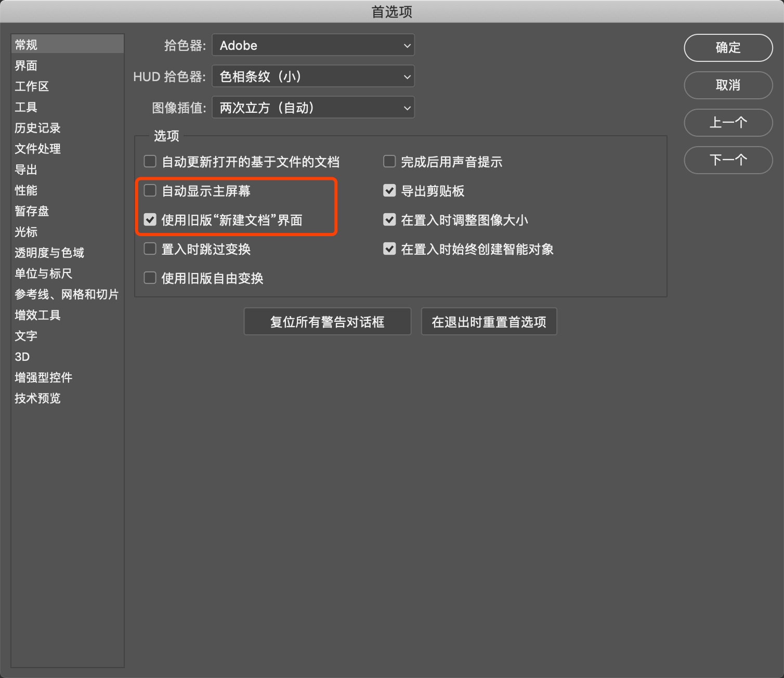This screenshot has height=678, width=784.
Task: Advance with the 下一个 button
Action: (728, 160)
